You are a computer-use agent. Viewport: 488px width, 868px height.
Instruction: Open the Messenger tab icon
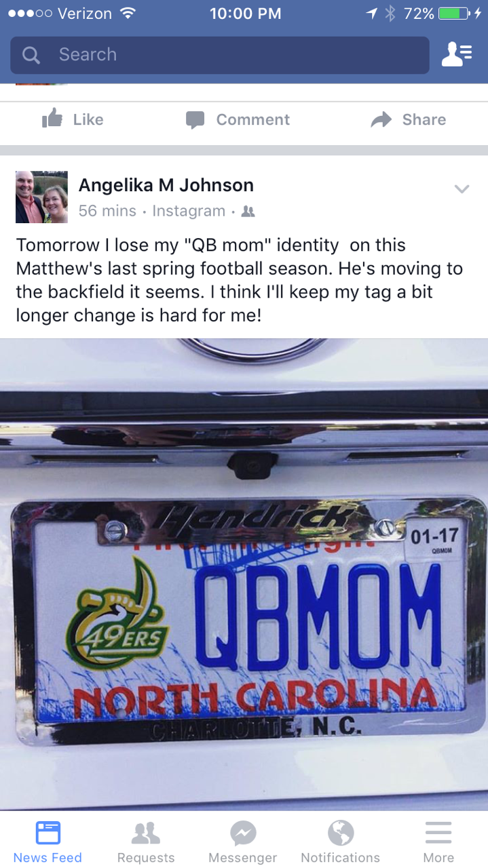point(243,833)
